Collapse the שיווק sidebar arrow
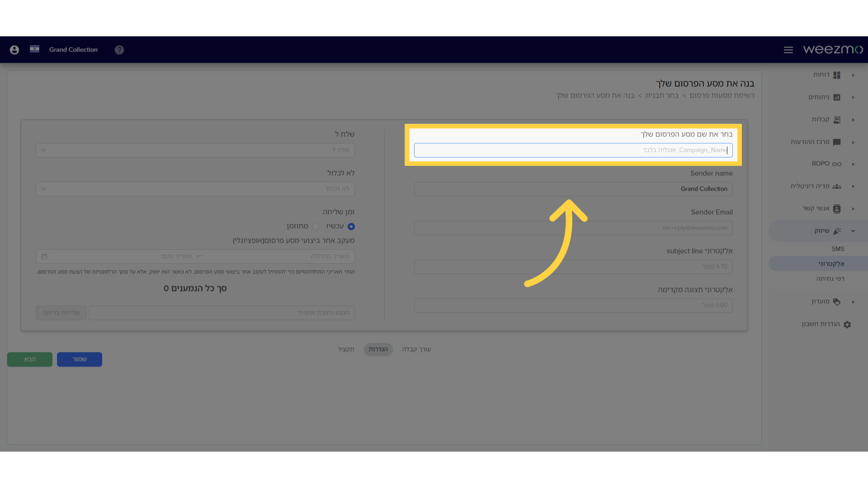 coord(853,231)
